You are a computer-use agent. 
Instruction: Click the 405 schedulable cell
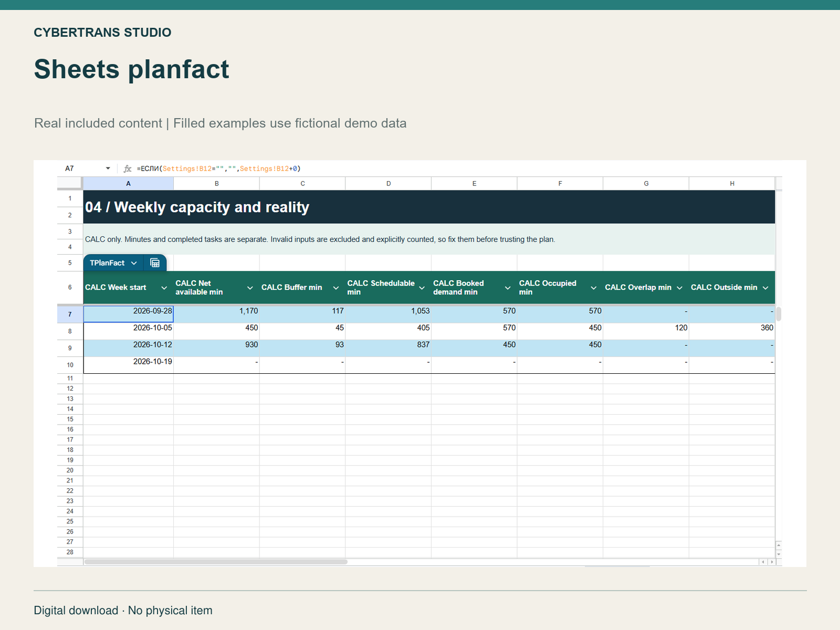point(388,331)
